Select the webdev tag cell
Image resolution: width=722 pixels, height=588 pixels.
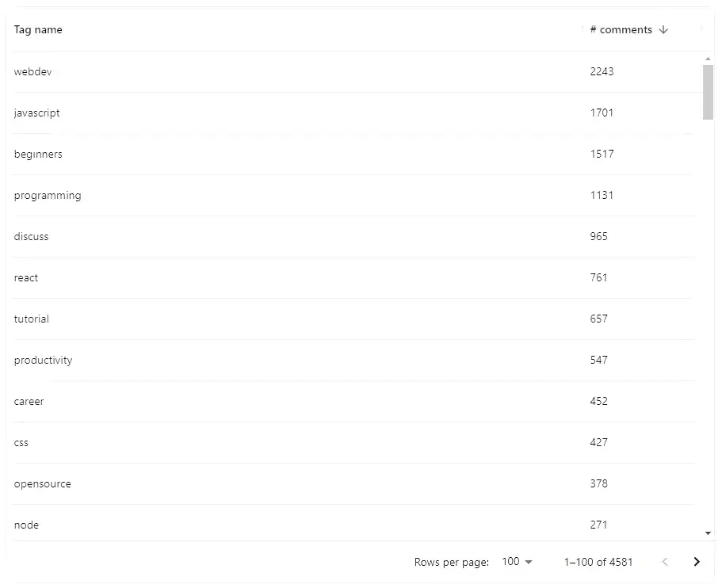pyautogui.click(x=32, y=71)
